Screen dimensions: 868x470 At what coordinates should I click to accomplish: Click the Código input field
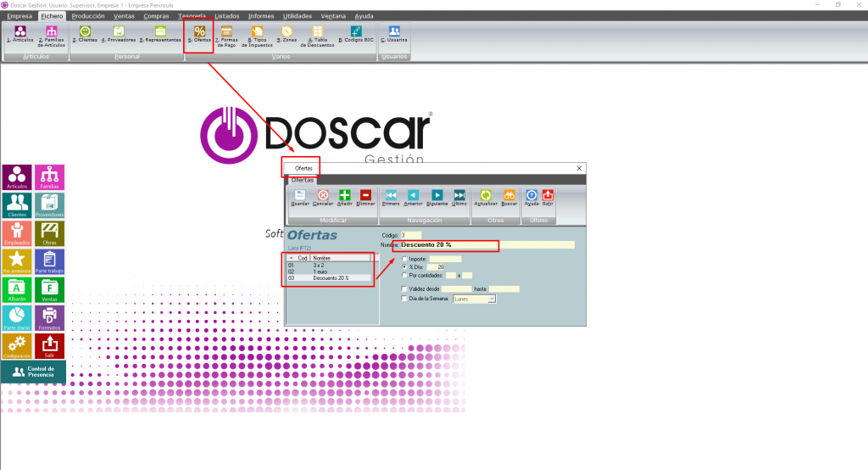tap(411, 235)
